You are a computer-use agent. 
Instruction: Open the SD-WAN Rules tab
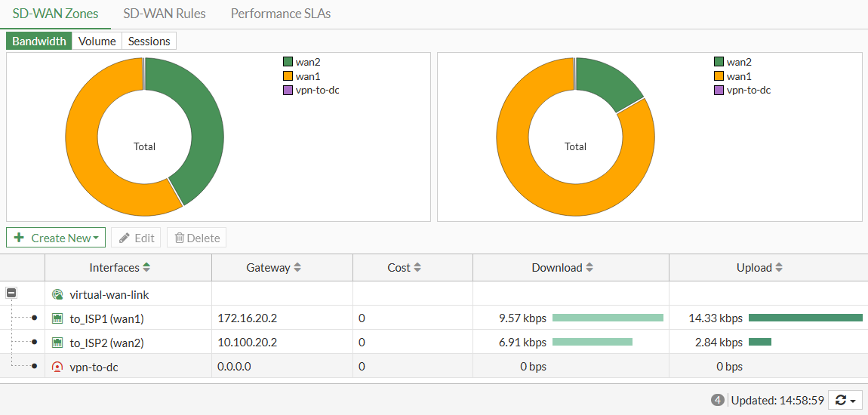[x=164, y=14]
